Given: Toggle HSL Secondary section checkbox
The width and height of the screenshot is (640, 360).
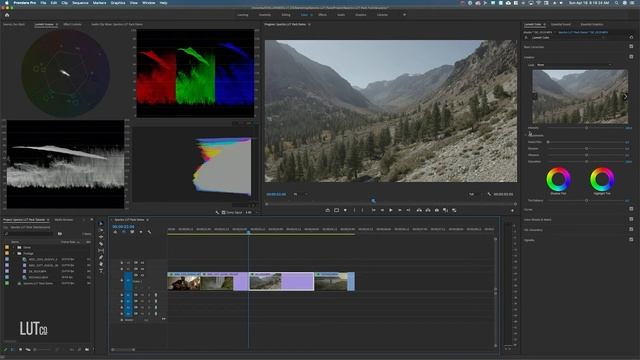Looking at the screenshot, I should click(x=631, y=229).
